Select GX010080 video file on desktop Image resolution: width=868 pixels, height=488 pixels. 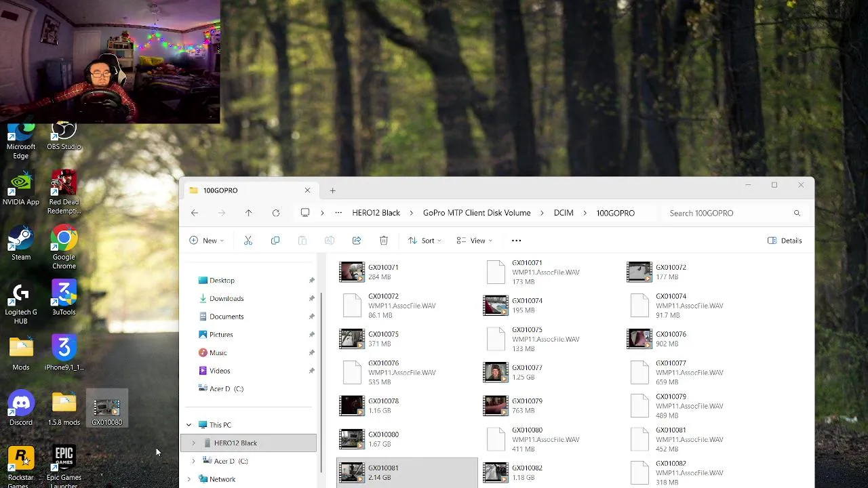tap(106, 409)
